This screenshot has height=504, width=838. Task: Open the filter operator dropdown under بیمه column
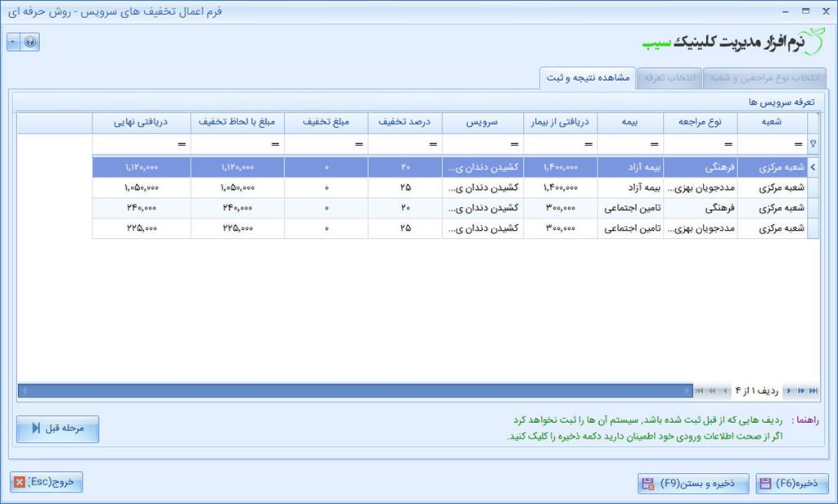pyautogui.click(x=655, y=144)
